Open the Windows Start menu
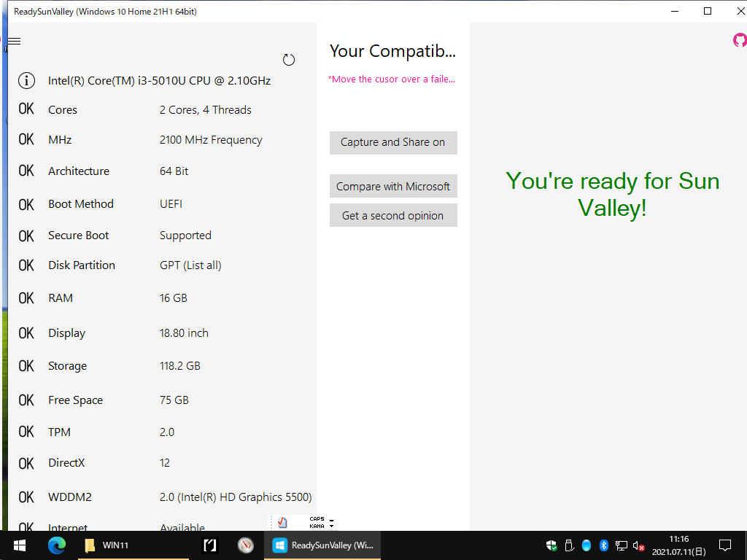 point(20,545)
